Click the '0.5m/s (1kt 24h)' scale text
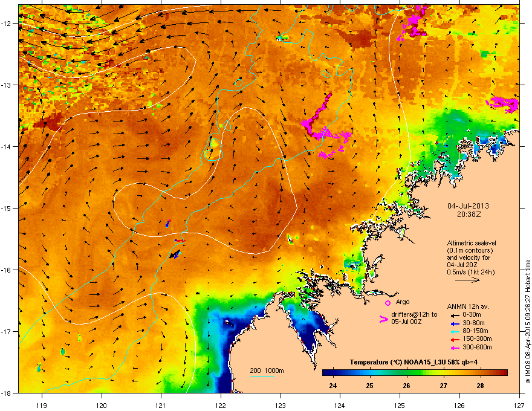Screen dimensions: 532x411 tap(470, 272)
